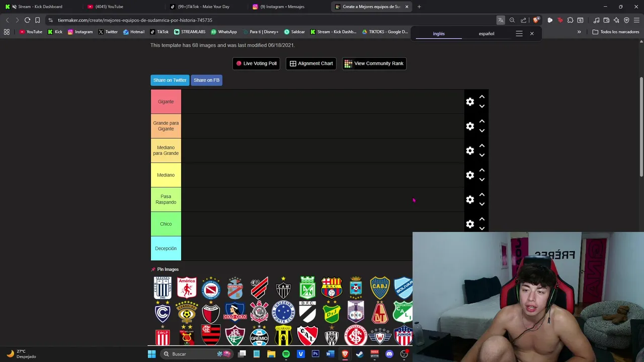Open Todos los marcadores folder
Viewport: 644px width, 362px height.
pos(616,32)
